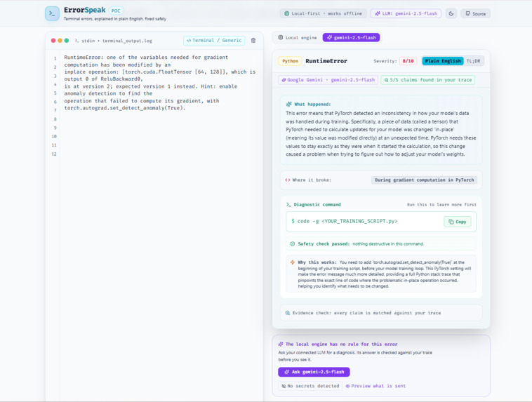The height and width of the screenshot is (402, 532).
Task: Click the red window dot in editor
Action: [53, 41]
